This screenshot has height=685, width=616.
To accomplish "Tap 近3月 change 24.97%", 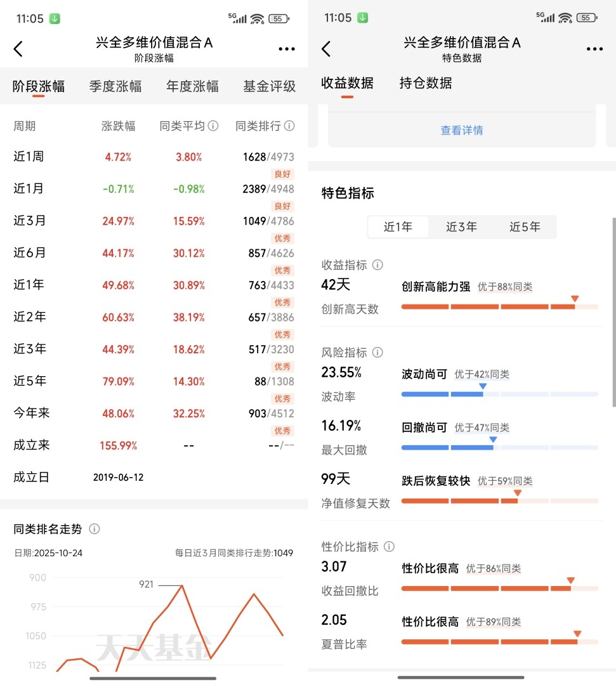I will [118, 221].
